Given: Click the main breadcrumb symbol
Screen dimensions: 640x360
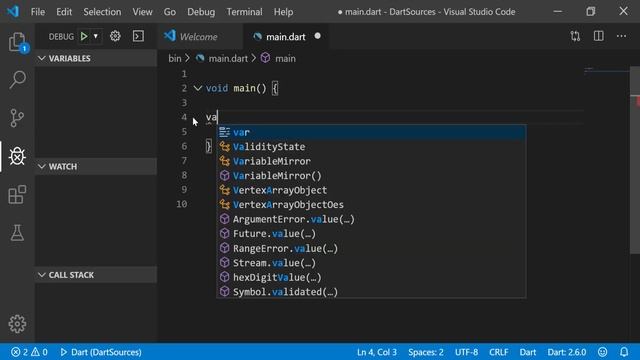Looking at the screenshot, I should pos(285,58).
